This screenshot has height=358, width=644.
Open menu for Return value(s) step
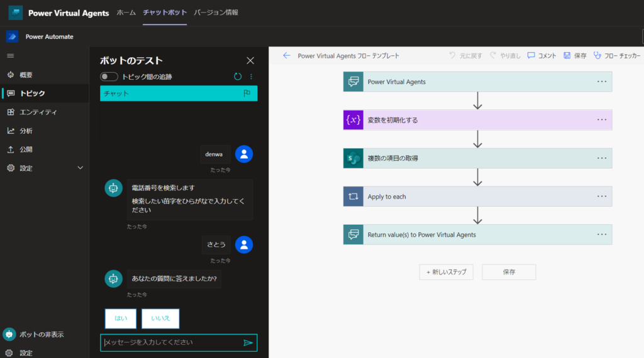point(602,234)
